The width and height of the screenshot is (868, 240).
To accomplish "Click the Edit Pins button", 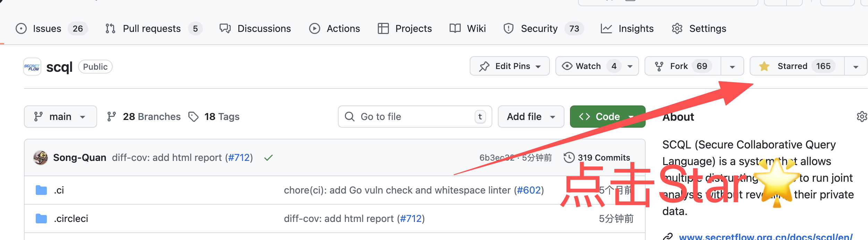I will [x=509, y=66].
